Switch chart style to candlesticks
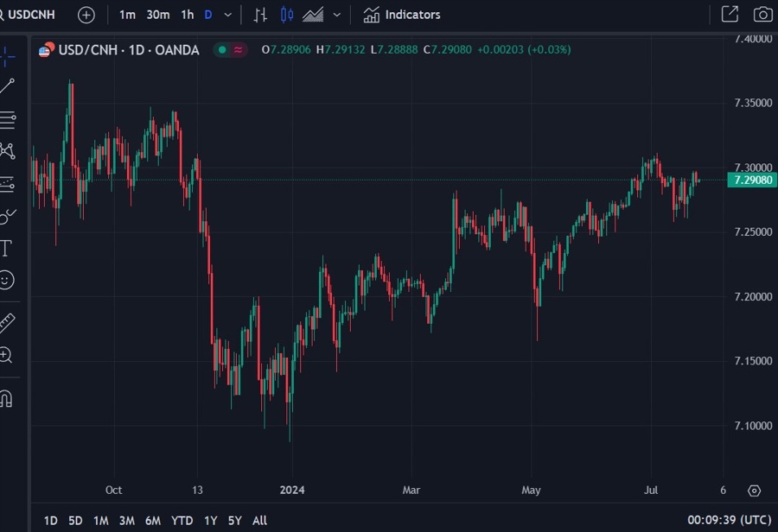This screenshot has height=532, width=778. coord(286,14)
